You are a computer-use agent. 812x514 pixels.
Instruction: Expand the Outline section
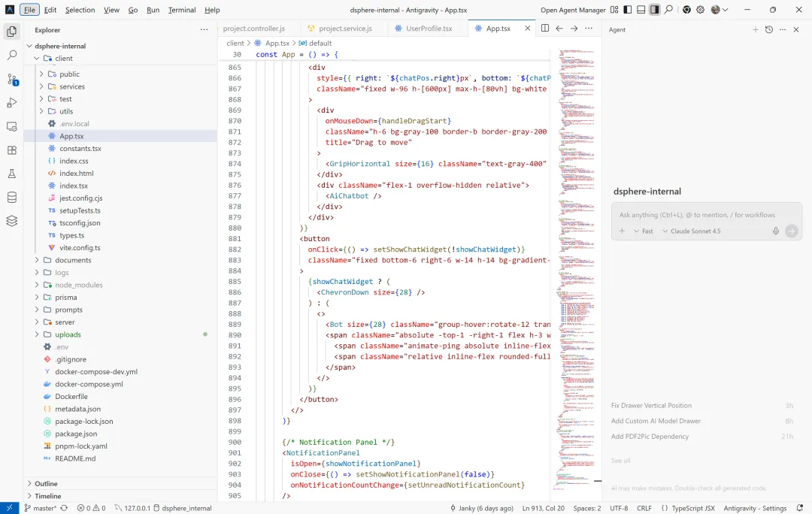46,484
